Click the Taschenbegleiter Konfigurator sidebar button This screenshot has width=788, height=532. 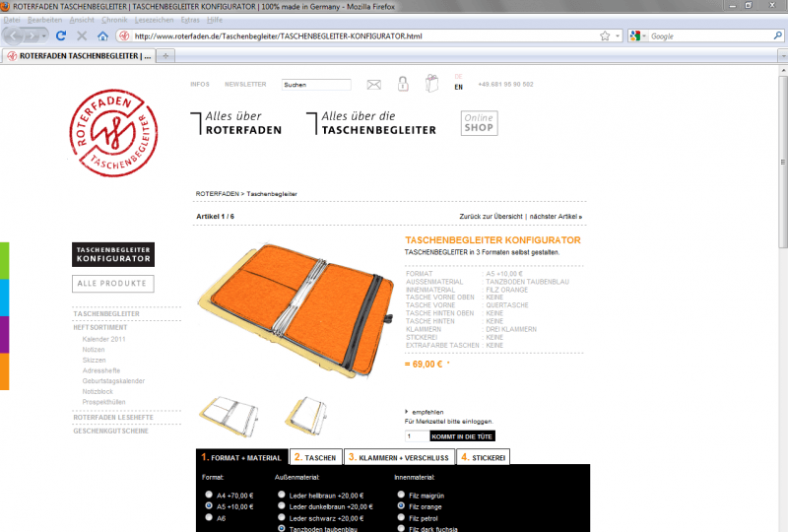(x=113, y=254)
